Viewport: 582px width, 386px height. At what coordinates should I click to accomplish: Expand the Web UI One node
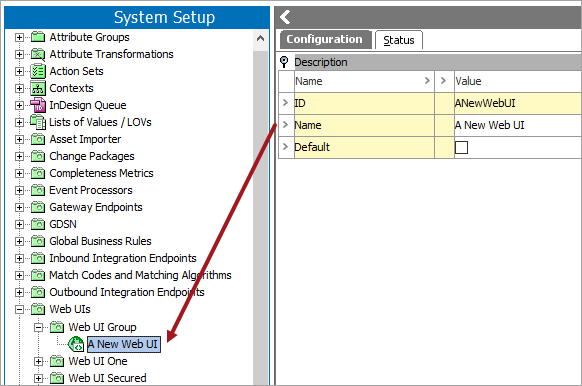38,362
